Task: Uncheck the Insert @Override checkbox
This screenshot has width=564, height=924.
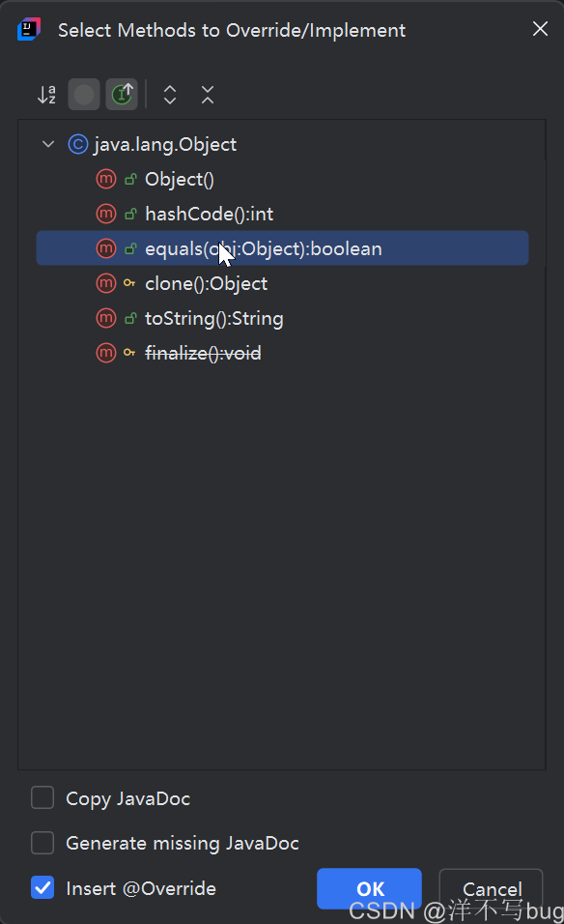Action: tap(42, 887)
